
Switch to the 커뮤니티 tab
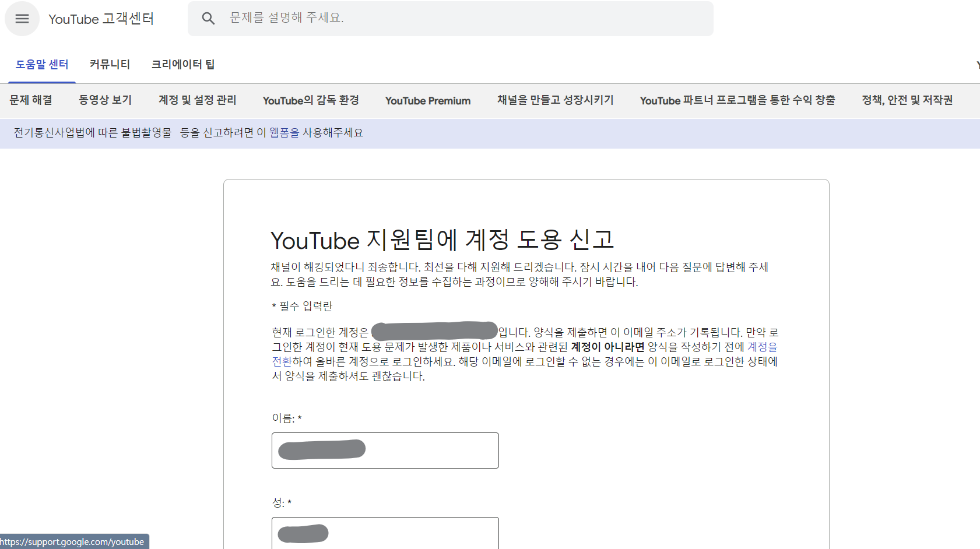coord(110,64)
